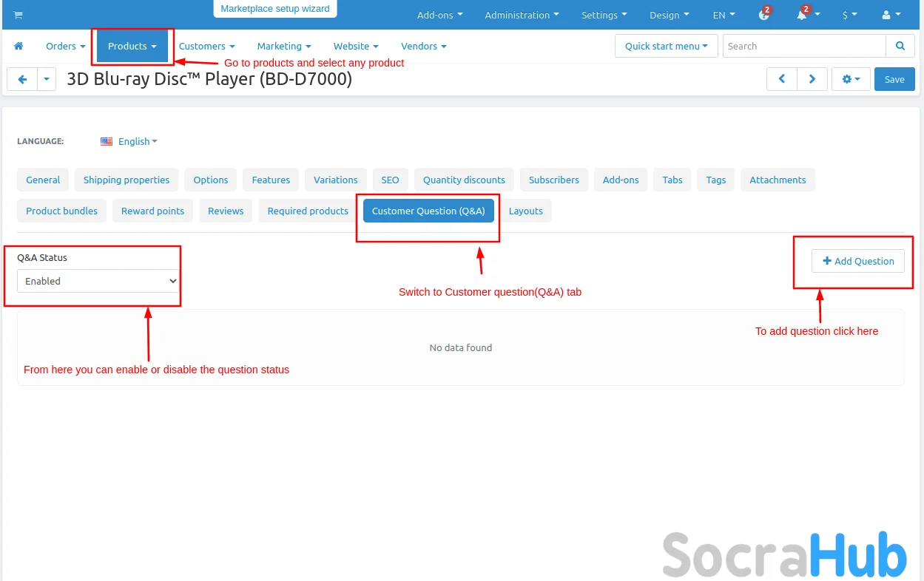
Task: Expand the English language selector
Action: click(x=129, y=141)
